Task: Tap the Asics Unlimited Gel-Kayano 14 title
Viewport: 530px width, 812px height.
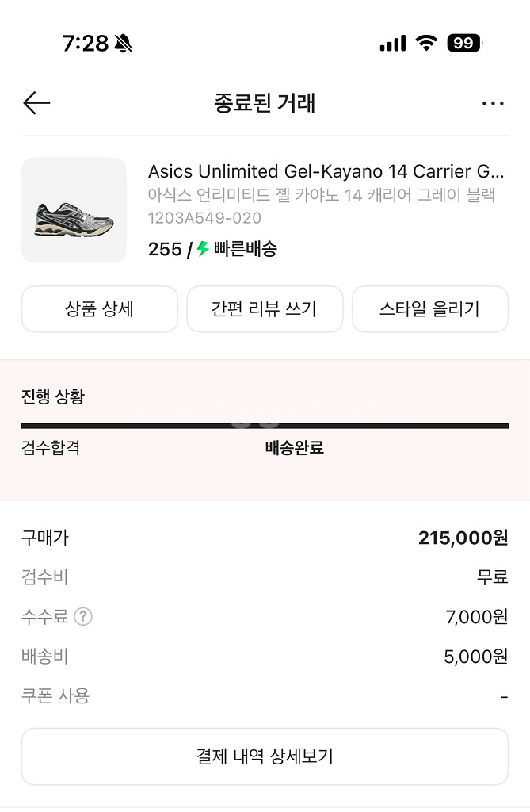Action: point(326,171)
